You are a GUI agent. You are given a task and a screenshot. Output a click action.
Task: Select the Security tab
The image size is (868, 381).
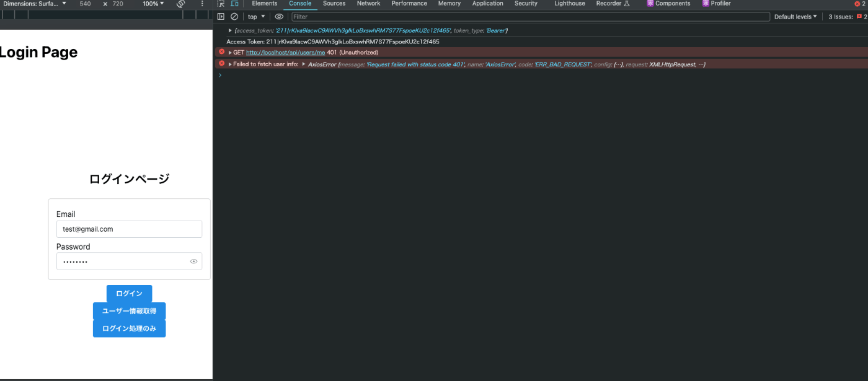pos(526,4)
